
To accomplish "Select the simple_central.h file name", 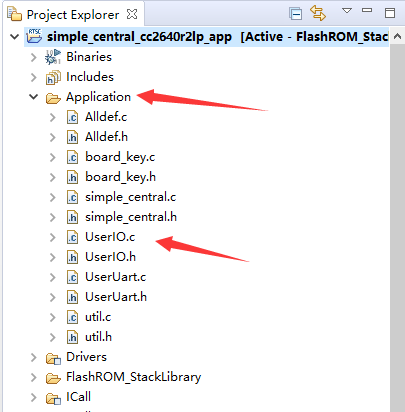I will (x=131, y=217).
